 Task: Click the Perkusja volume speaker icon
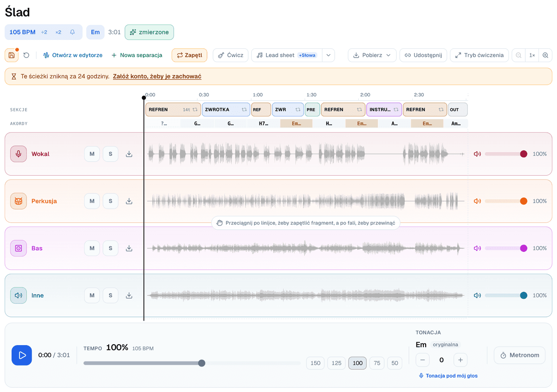tap(477, 201)
